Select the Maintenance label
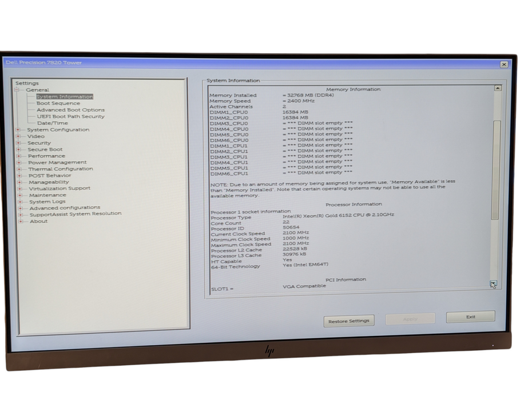 click(x=47, y=195)
